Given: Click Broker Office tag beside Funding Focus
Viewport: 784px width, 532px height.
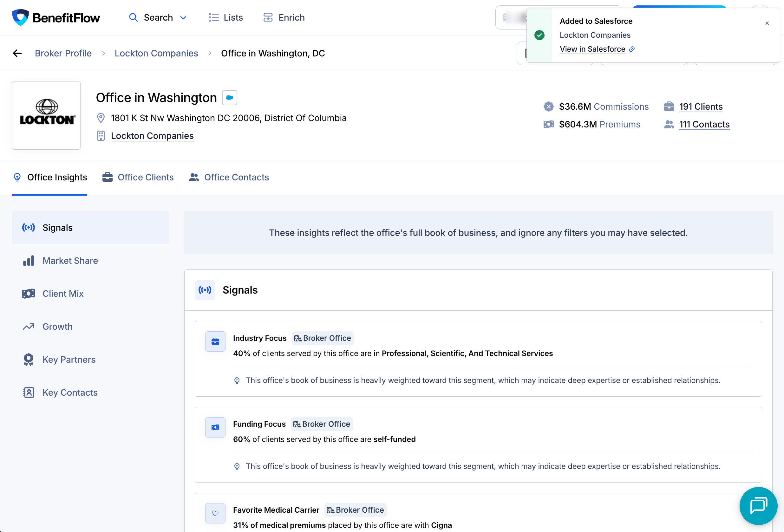Looking at the screenshot, I should pos(322,424).
